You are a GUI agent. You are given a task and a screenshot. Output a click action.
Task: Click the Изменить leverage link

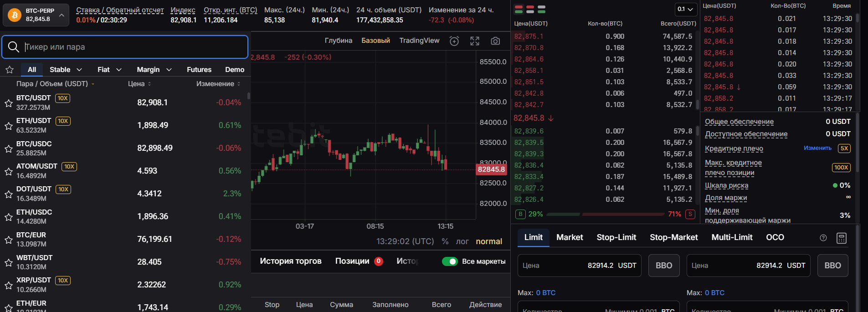point(817,148)
